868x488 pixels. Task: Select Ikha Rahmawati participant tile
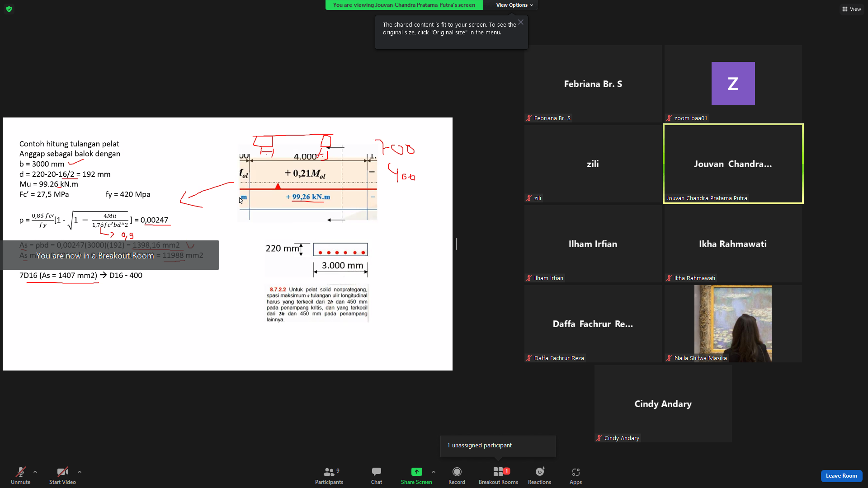pyautogui.click(x=733, y=244)
